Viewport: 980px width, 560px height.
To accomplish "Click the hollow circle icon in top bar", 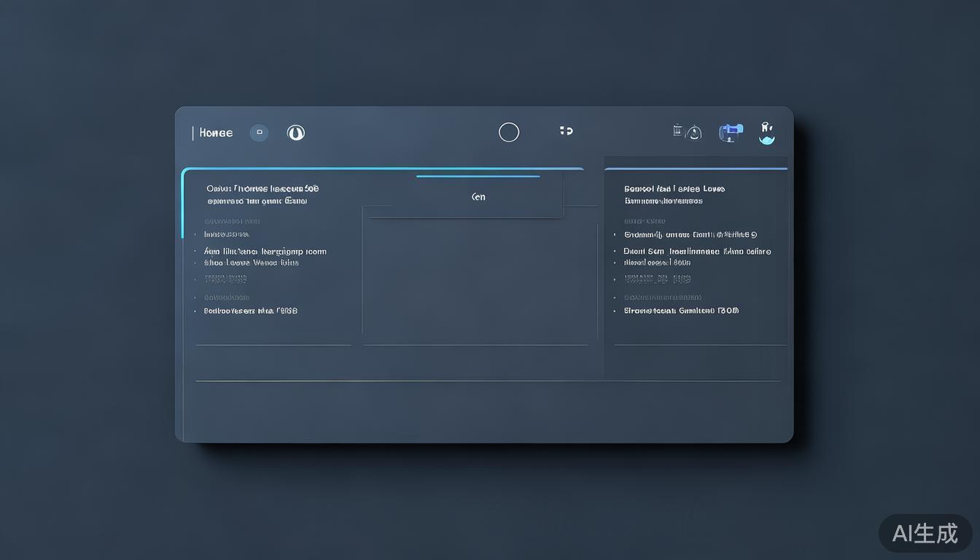I will pos(509,132).
